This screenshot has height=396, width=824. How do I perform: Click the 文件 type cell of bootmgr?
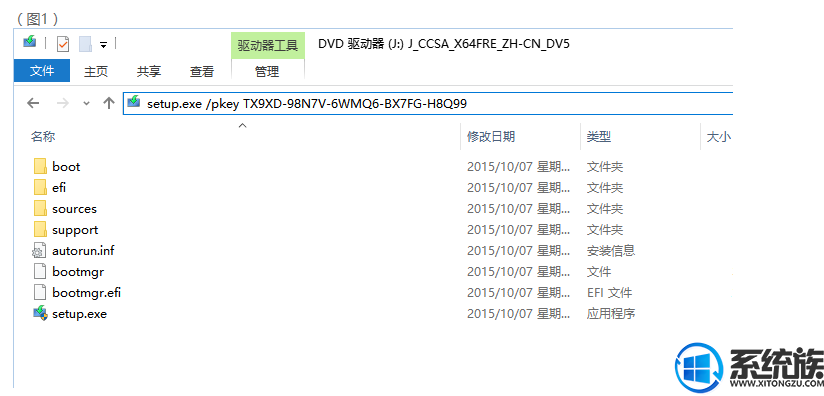599,272
